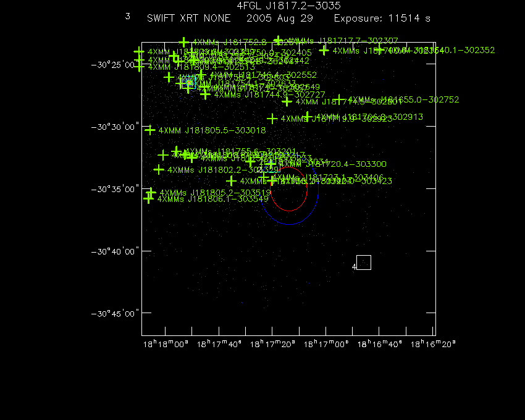Click the declination label -30°25'00"

114,65
